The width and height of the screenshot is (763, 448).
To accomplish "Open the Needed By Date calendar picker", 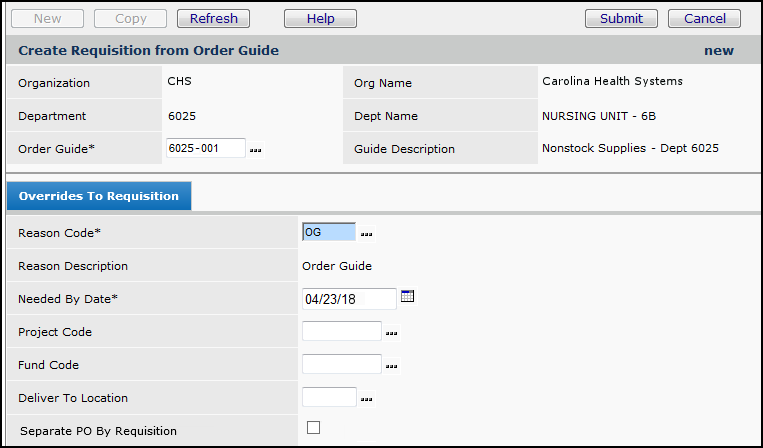I will tap(407, 297).
